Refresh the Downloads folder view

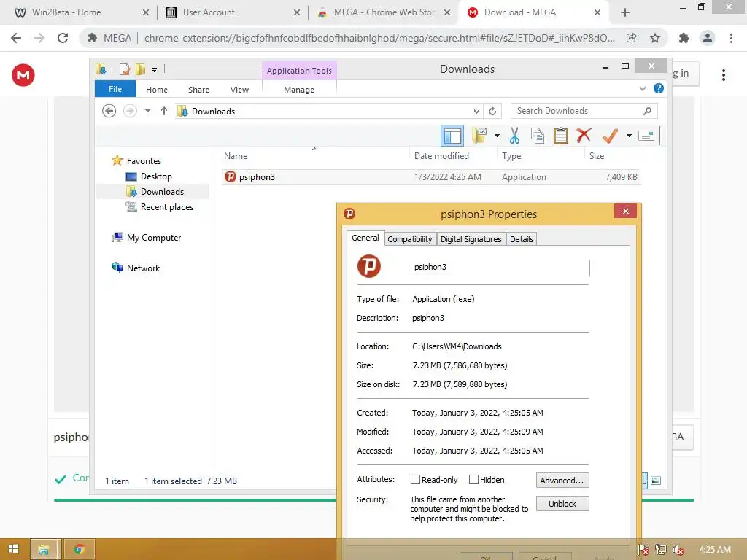[492, 111]
